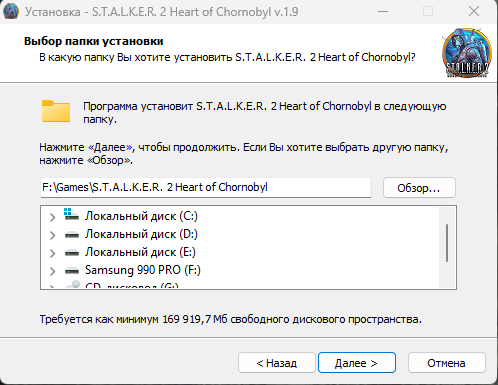Expand the Локальный диск (D:) tree node

click(52, 235)
